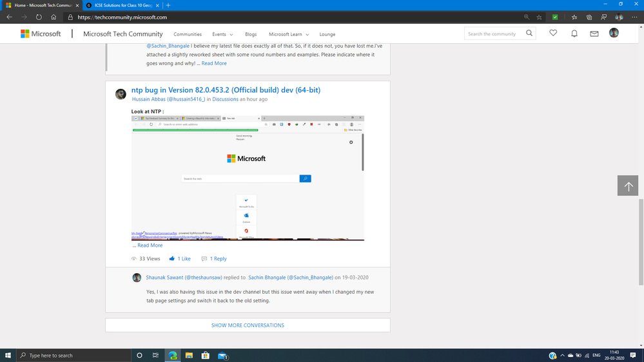Open the Windows Start menu
This screenshot has height=362, width=644.
point(8,356)
